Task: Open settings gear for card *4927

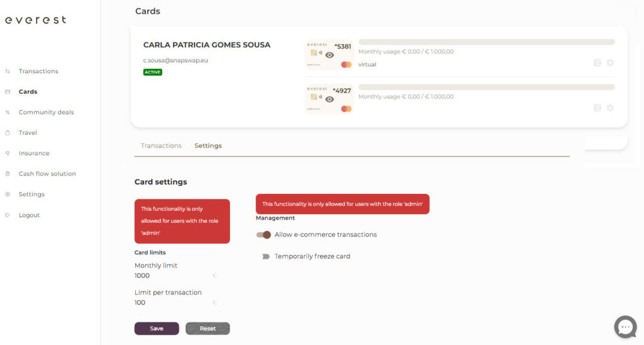Action: click(x=610, y=108)
